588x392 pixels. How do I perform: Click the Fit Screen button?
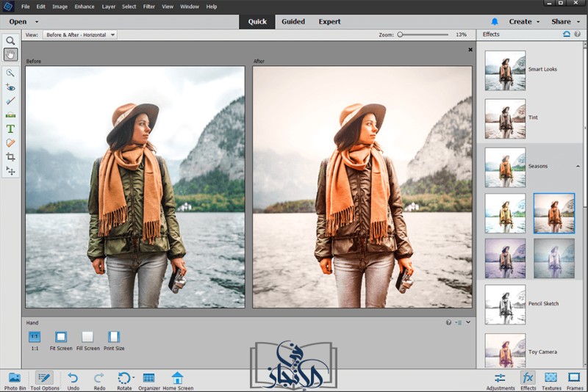[61, 337]
